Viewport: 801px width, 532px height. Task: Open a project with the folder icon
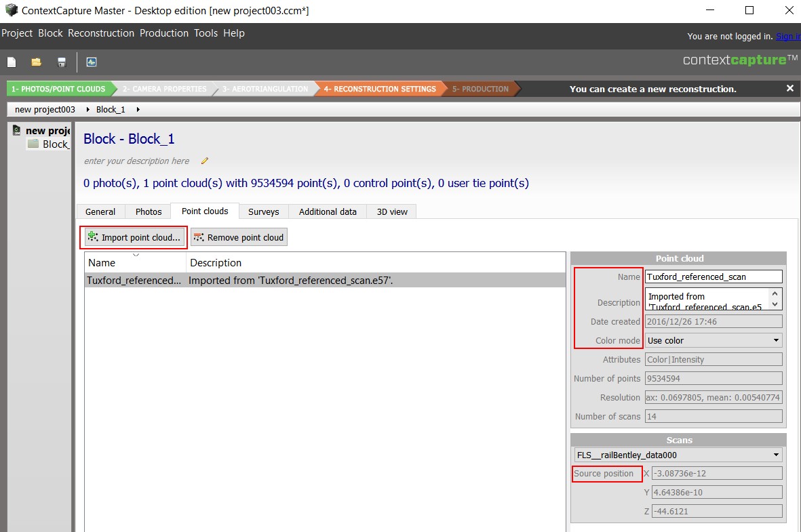click(x=36, y=62)
